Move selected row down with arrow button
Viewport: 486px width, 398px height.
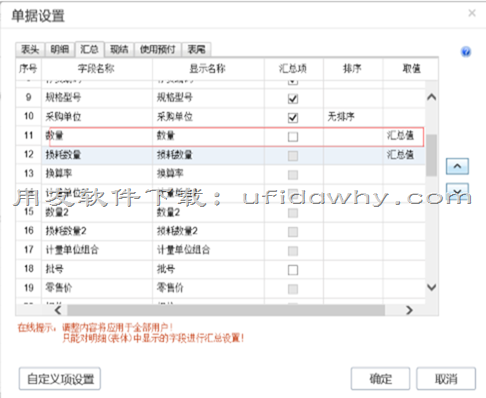[457, 191]
